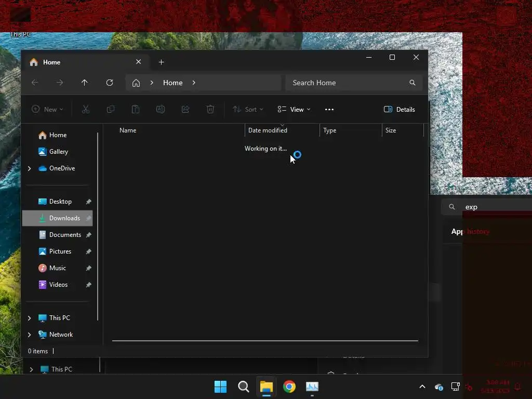
Task: Click the Rename icon in toolbar
Action: pos(161,109)
